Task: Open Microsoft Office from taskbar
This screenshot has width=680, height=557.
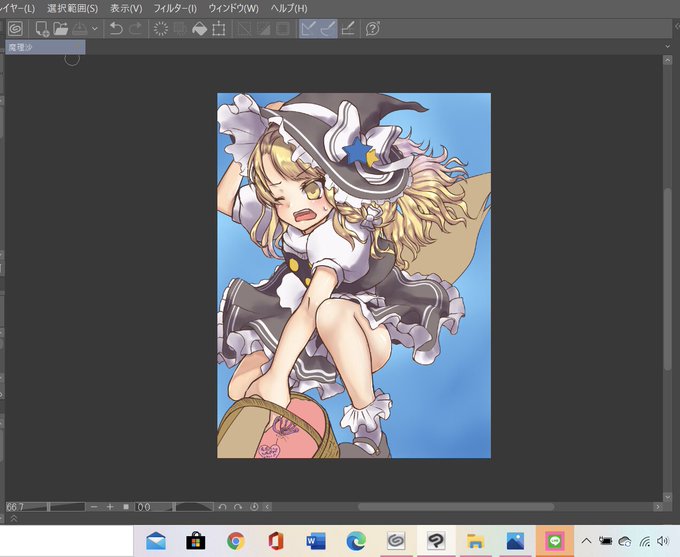Action: (x=275, y=541)
